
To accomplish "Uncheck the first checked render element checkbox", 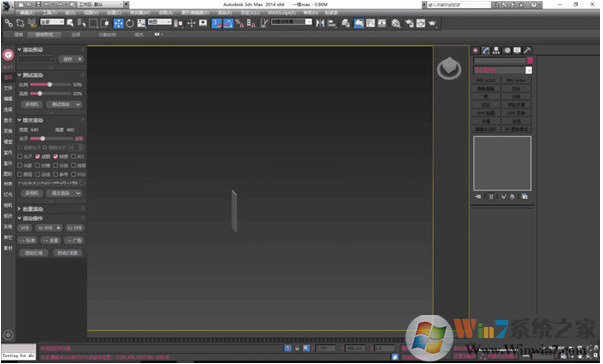I will coord(38,156).
